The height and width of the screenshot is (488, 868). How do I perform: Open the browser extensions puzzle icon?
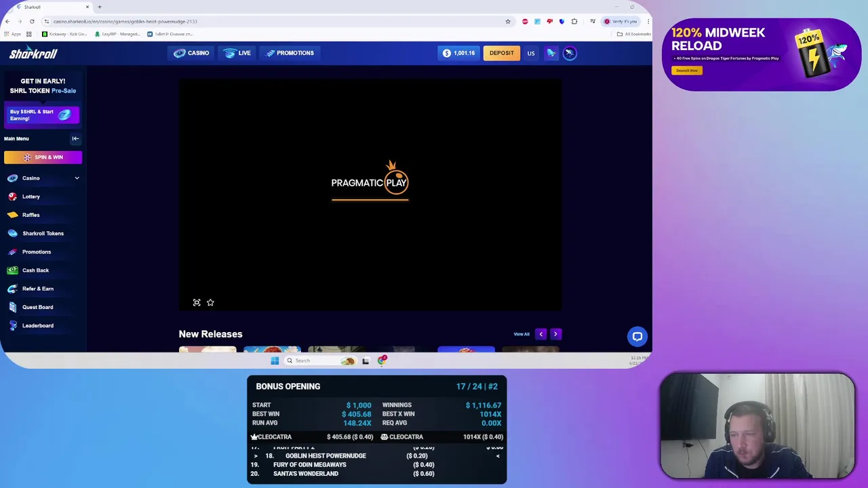coord(574,22)
